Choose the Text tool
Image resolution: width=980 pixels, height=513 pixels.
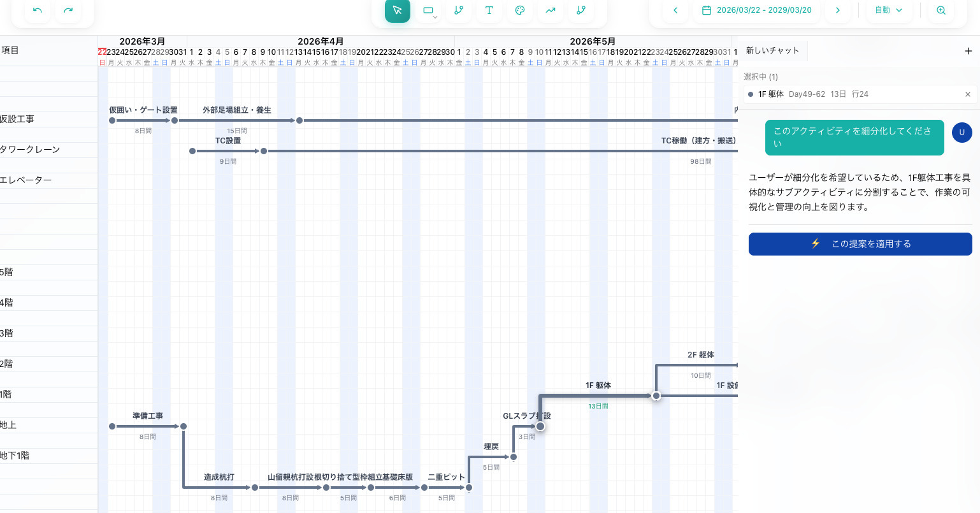pos(489,10)
